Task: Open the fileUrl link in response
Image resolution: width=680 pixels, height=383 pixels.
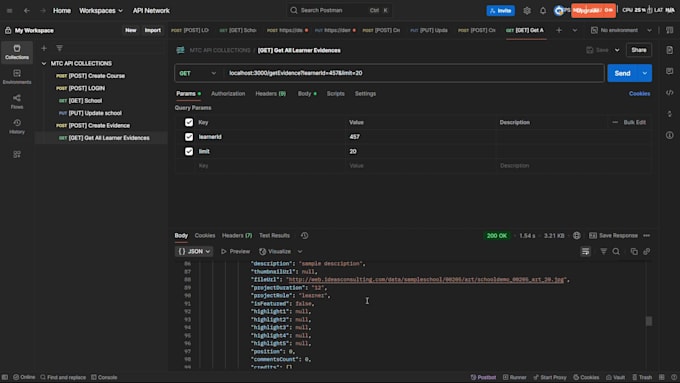Action: [426, 280]
